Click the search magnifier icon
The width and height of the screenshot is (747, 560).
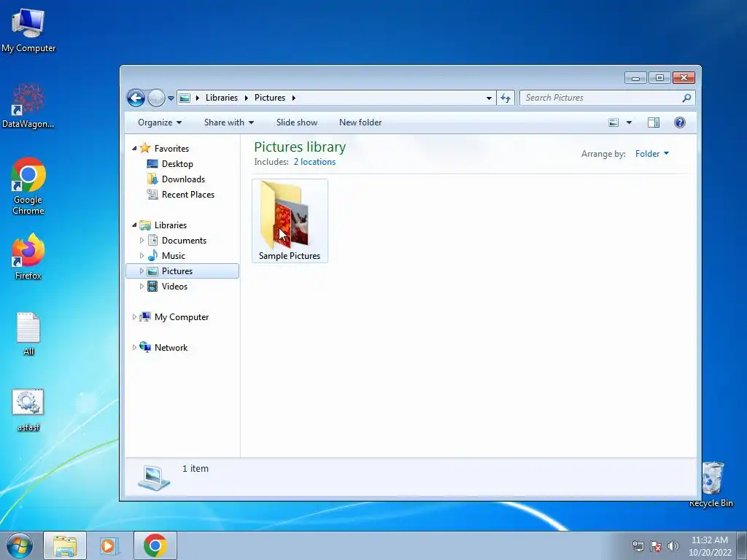(x=686, y=98)
